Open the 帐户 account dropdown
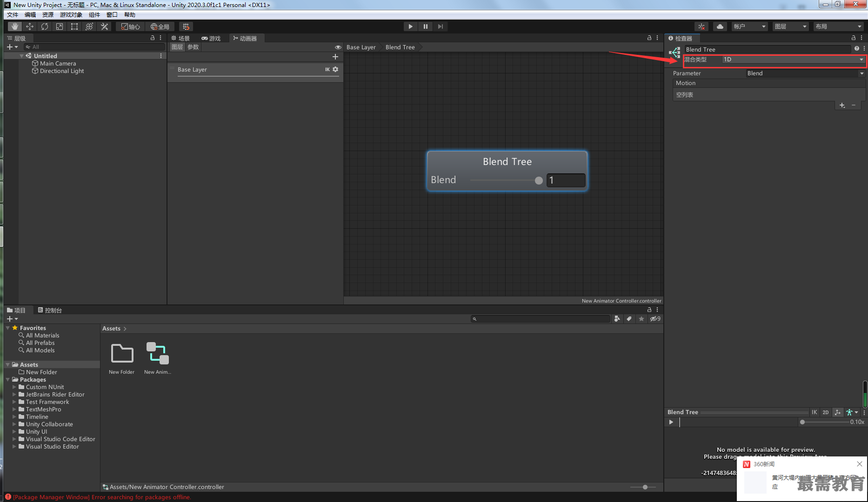The image size is (868, 502). click(749, 26)
